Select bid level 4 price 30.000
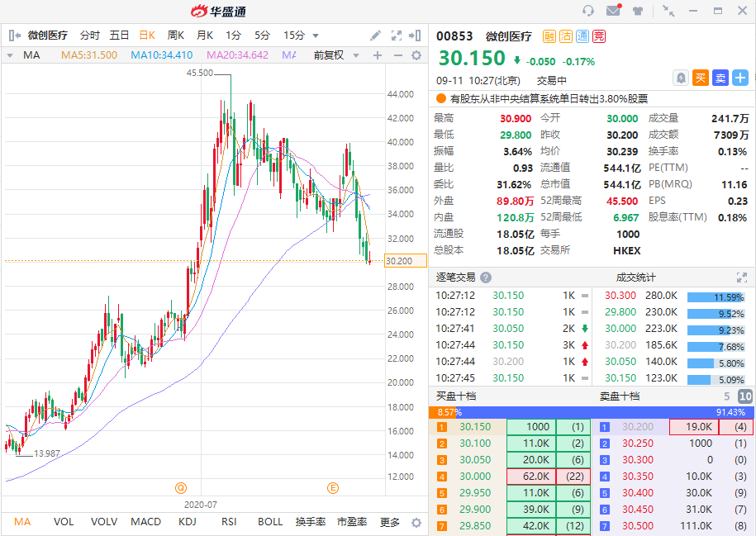The height and width of the screenshot is (536, 756). click(x=475, y=477)
